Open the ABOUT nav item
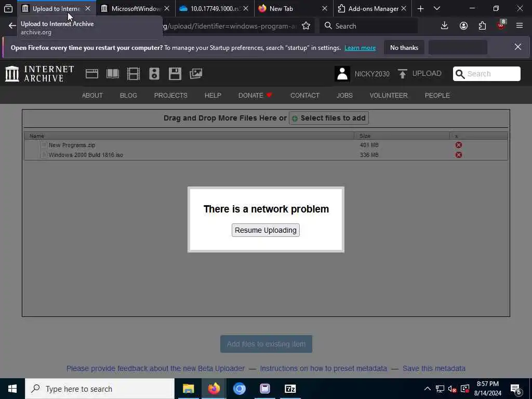Image resolution: width=532 pixels, height=399 pixels. [x=92, y=96]
